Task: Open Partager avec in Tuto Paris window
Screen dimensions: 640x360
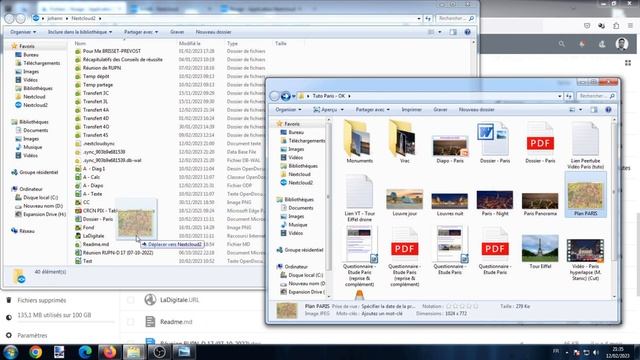Action: 372,109
